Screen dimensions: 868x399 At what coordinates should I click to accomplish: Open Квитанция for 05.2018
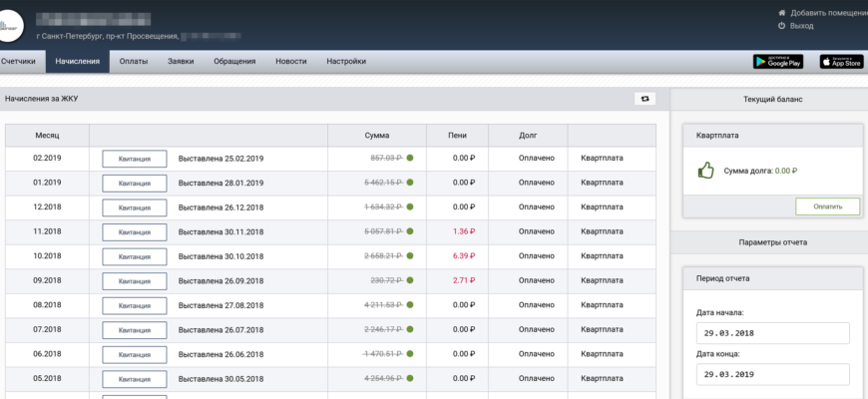click(135, 379)
